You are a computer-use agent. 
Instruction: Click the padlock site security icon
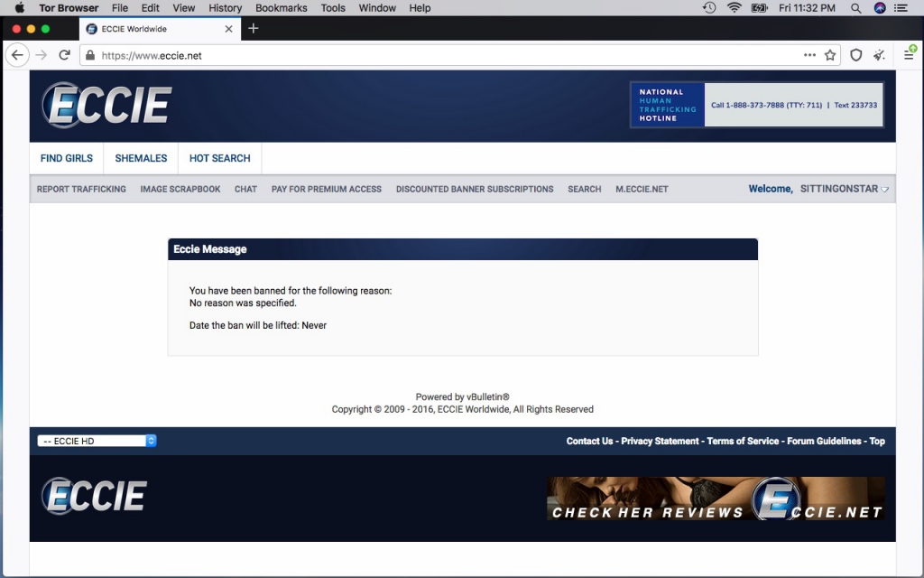(89, 55)
